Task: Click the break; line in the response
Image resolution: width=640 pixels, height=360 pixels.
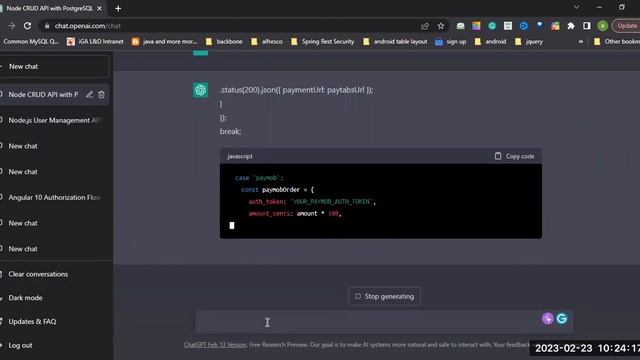Action: tap(230, 131)
